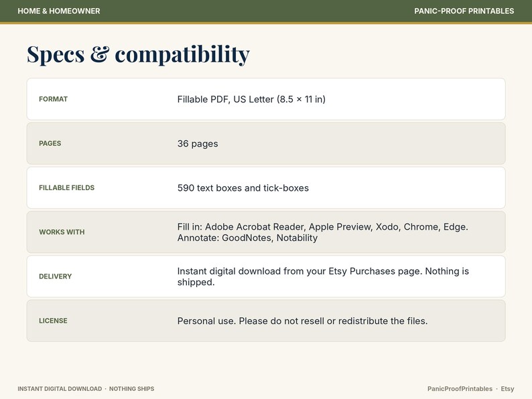Screen dimensions: 532x399
Task: Click the Personal use license text
Action: coord(302,321)
